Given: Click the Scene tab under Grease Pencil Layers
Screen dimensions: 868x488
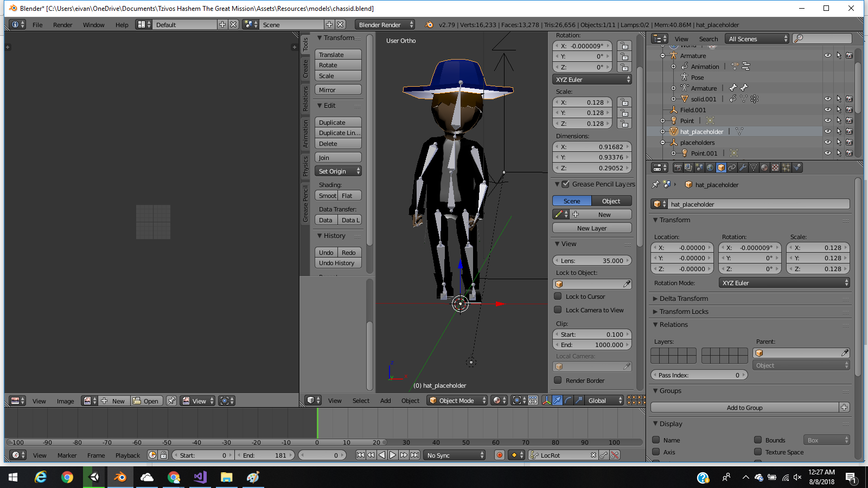Looking at the screenshot, I should [x=571, y=201].
